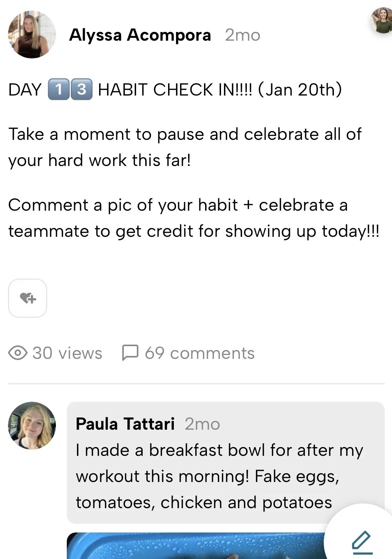Tap the number 3 emoji keycap

click(82, 89)
